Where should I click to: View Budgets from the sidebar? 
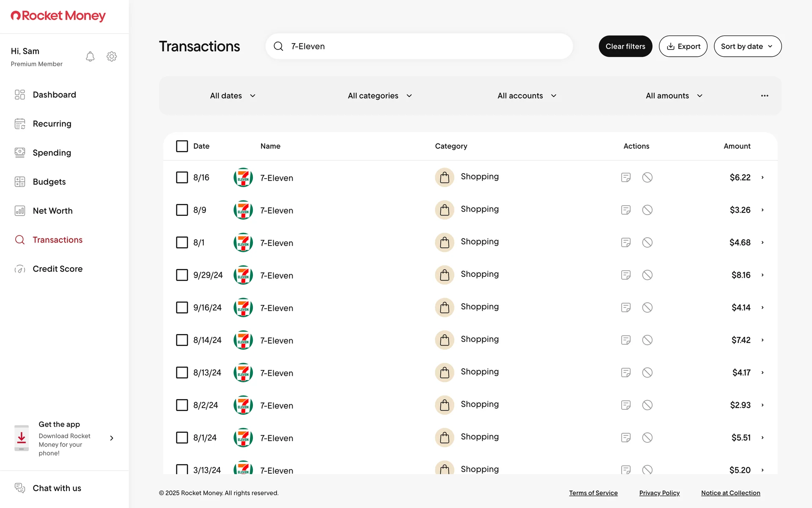click(x=49, y=182)
